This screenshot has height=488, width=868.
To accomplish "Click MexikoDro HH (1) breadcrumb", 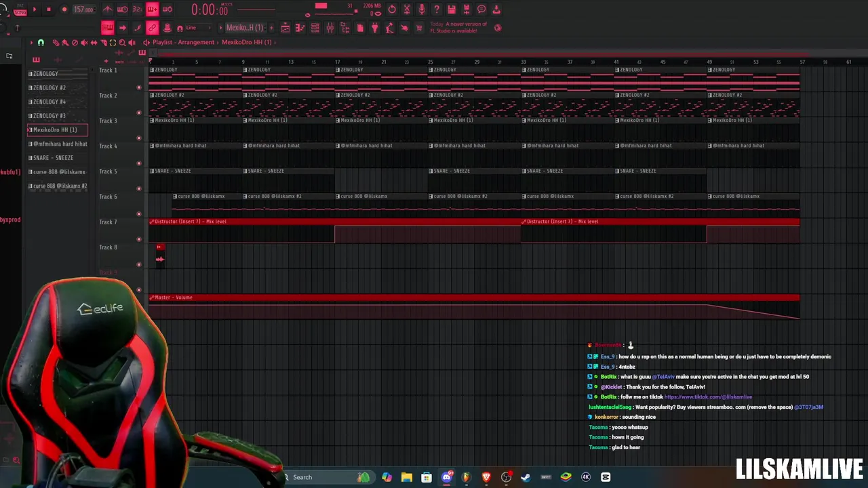I will pos(247,42).
